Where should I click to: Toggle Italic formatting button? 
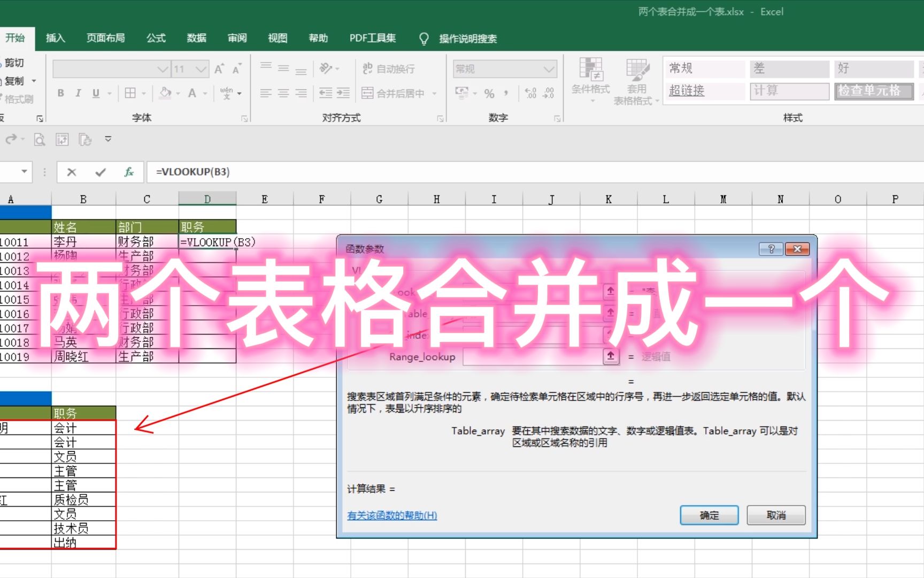[x=78, y=93]
